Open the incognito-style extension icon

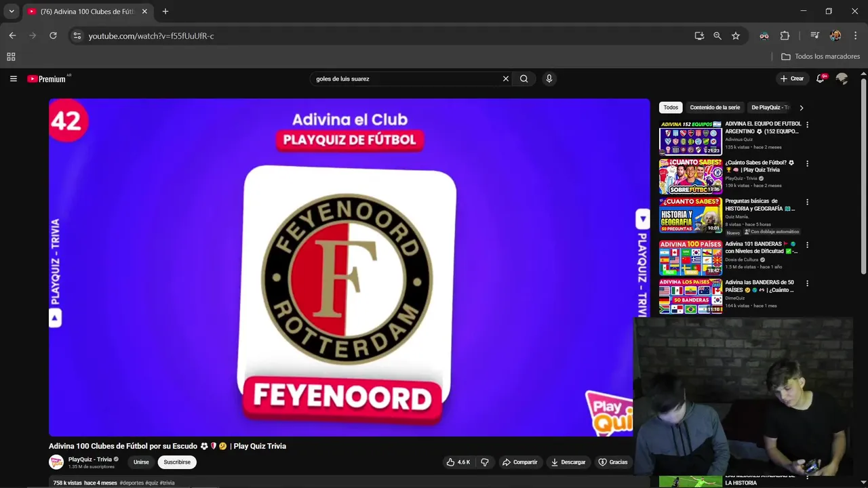(764, 36)
